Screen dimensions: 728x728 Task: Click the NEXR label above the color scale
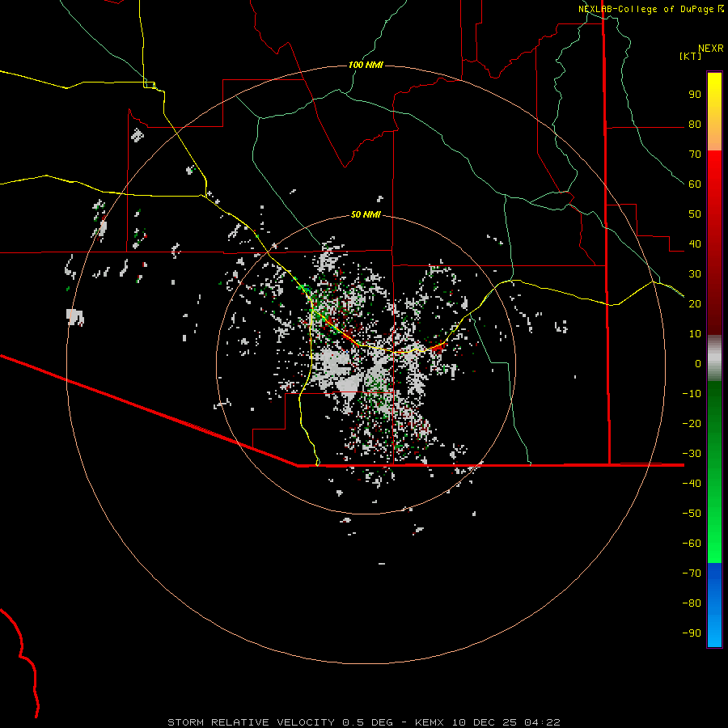(x=711, y=49)
